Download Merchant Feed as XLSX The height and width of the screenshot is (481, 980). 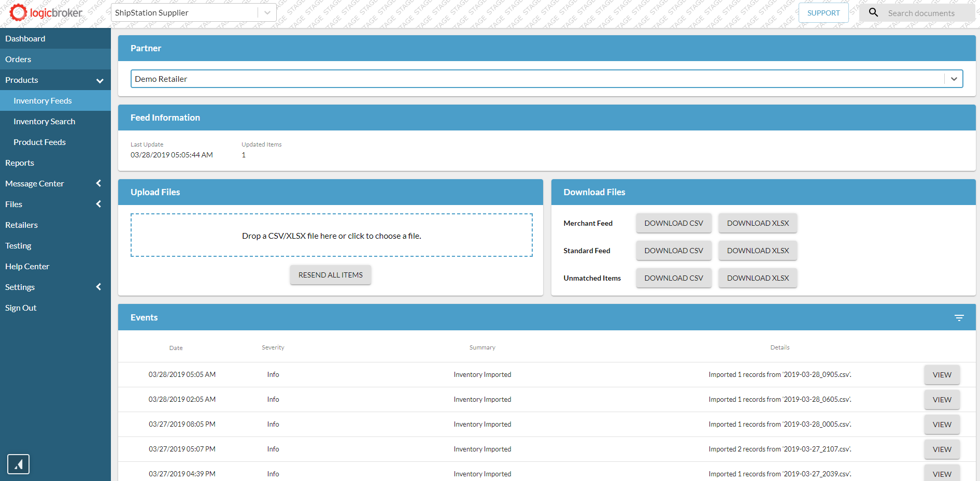pos(758,223)
